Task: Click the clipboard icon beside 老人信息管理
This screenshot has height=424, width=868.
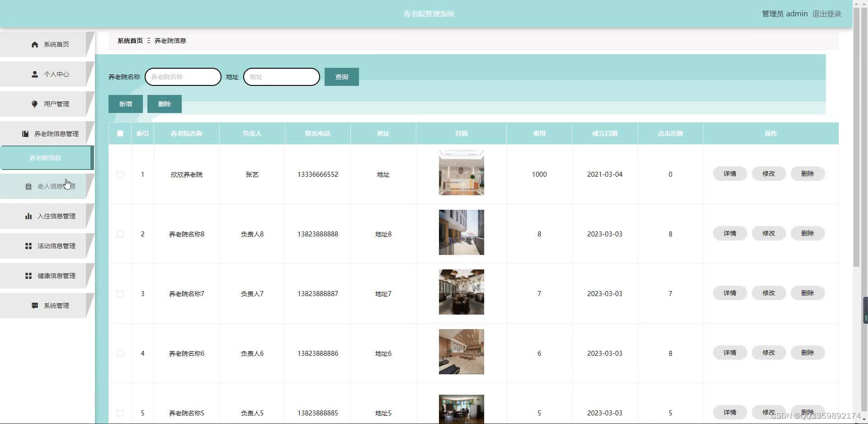Action: 28,186
